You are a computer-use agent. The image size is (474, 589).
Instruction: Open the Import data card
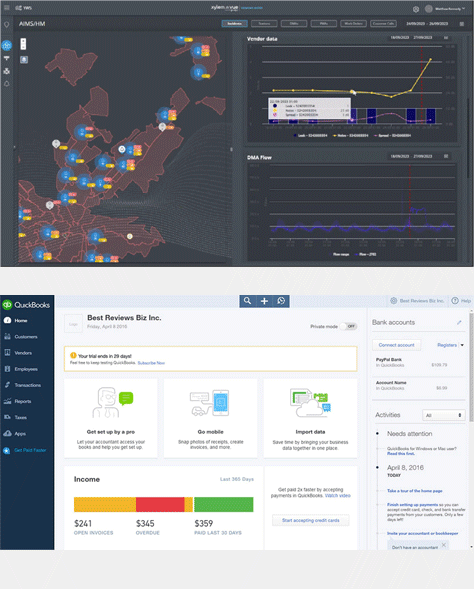click(310, 418)
